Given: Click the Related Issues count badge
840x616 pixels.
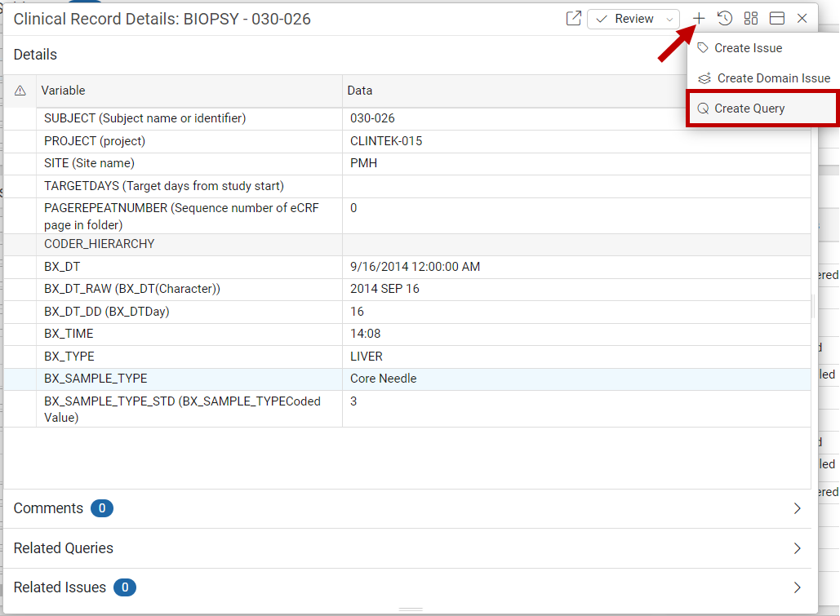Looking at the screenshot, I should [125, 587].
